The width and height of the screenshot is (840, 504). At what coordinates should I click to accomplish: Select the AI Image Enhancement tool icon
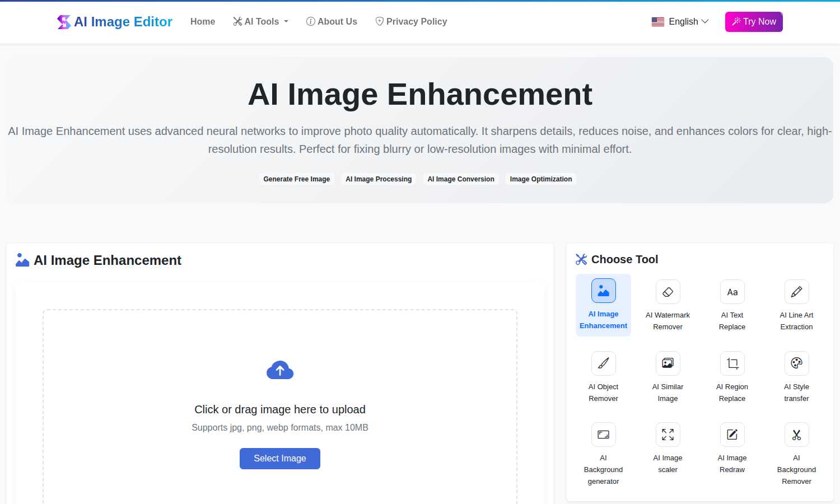pos(603,291)
